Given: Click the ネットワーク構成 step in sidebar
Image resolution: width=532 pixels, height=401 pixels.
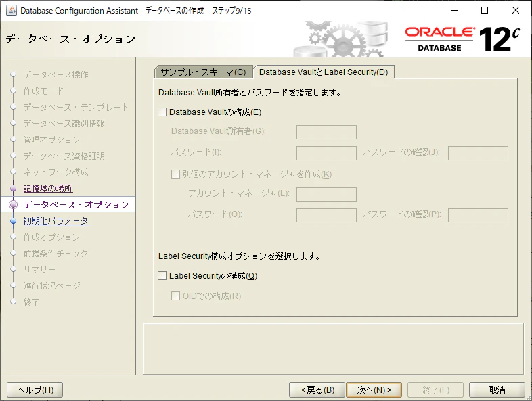Looking at the screenshot, I should 56,172.
